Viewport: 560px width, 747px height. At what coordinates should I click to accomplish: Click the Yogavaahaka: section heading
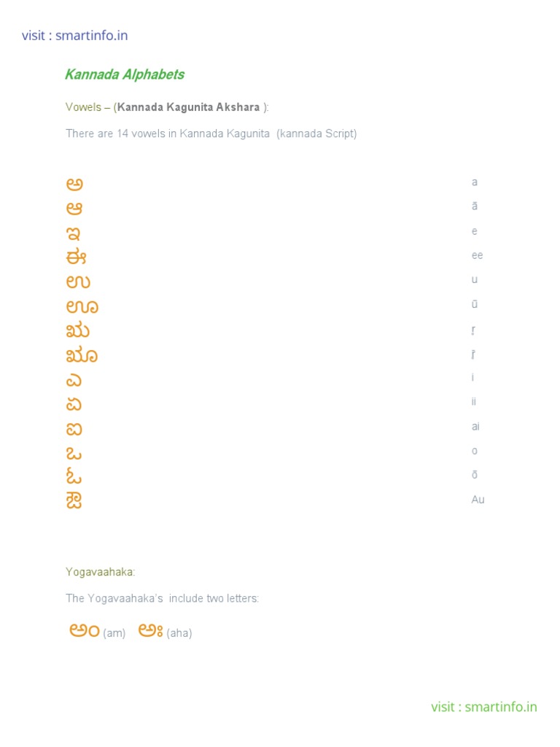tap(100, 572)
